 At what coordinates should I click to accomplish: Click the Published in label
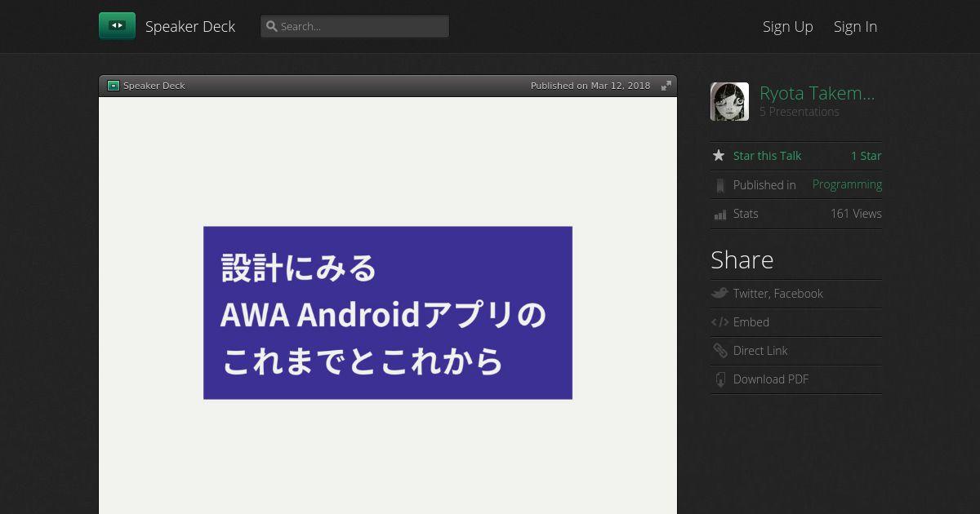(x=764, y=185)
